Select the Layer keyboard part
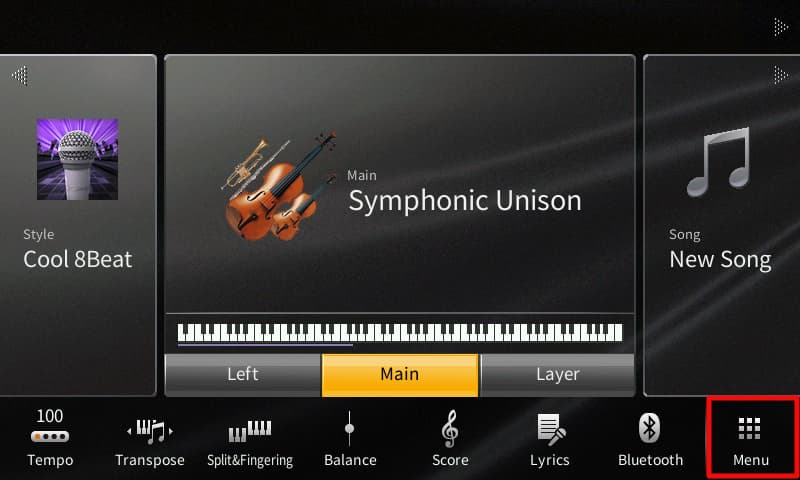This screenshot has height=480, width=800. pyautogui.click(x=557, y=374)
